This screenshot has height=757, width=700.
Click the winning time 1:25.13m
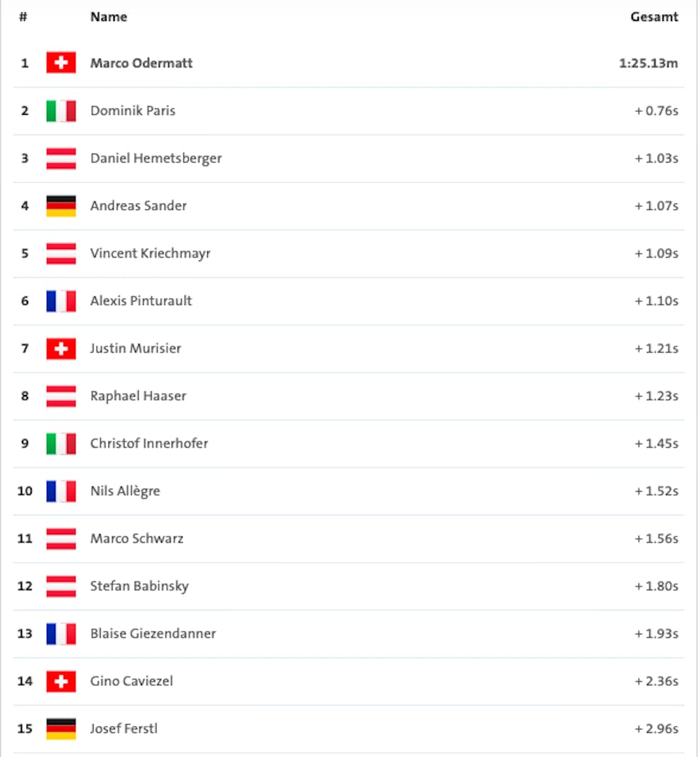pyautogui.click(x=649, y=63)
